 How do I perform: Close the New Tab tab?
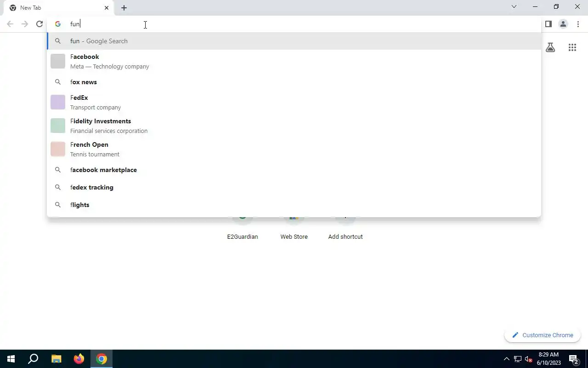tap(107, 8)
